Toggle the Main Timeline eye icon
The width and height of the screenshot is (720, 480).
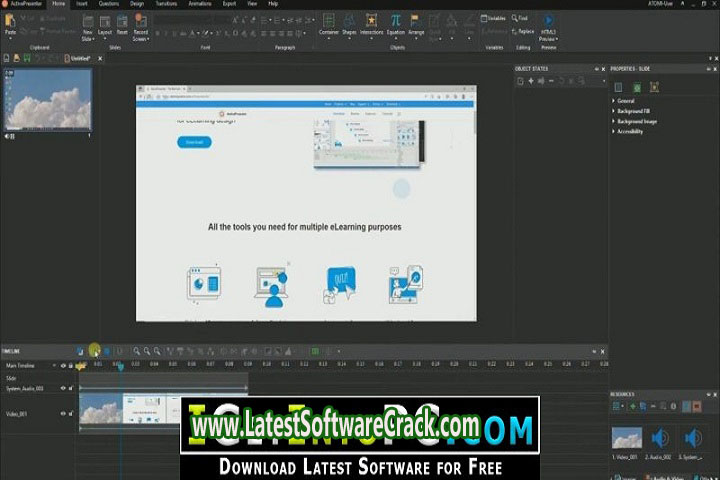pyautogui.click(x=63, y=366)
